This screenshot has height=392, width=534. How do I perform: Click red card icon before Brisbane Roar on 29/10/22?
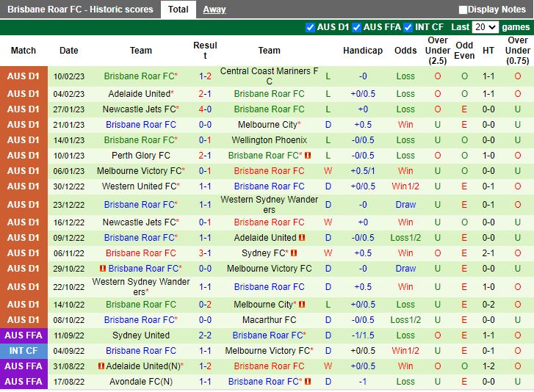pos(103,269)
